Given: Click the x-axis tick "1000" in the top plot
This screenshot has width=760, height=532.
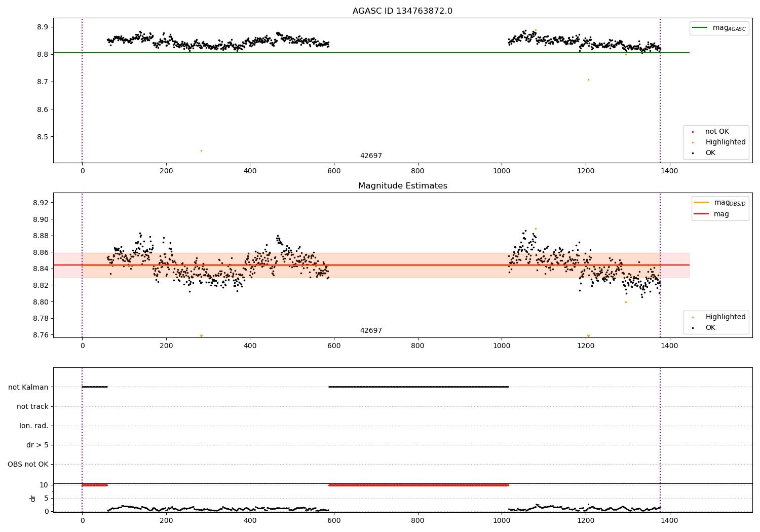Looking at the screenshot, I should [502, 171].
